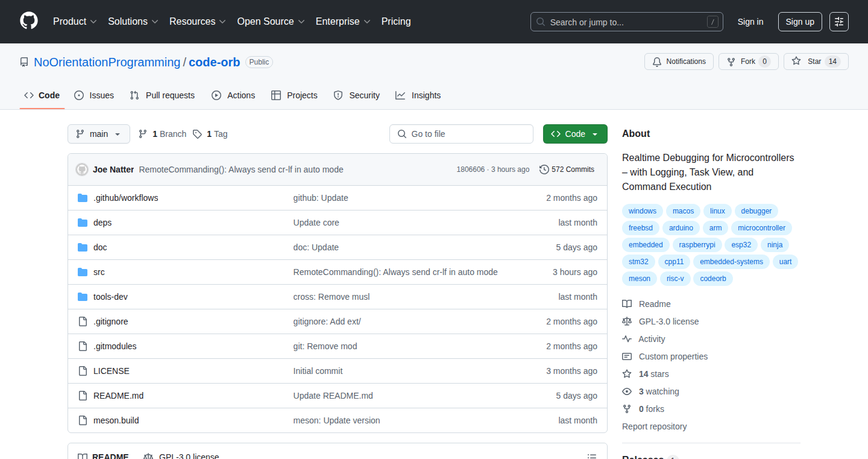The image size is (868, 459).
Task: Click the Readme book icon in About
Action: 627,304
